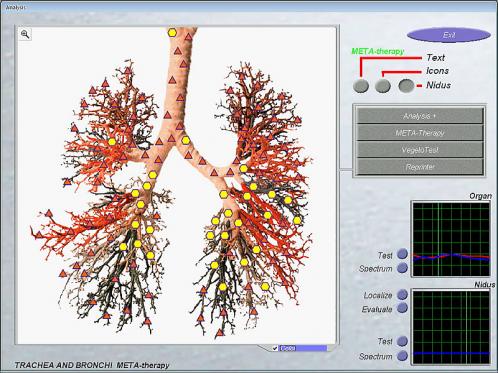Click Nidus Test indicator button
Viewport: 498px width, 373px height.
(x=402, y=341)
